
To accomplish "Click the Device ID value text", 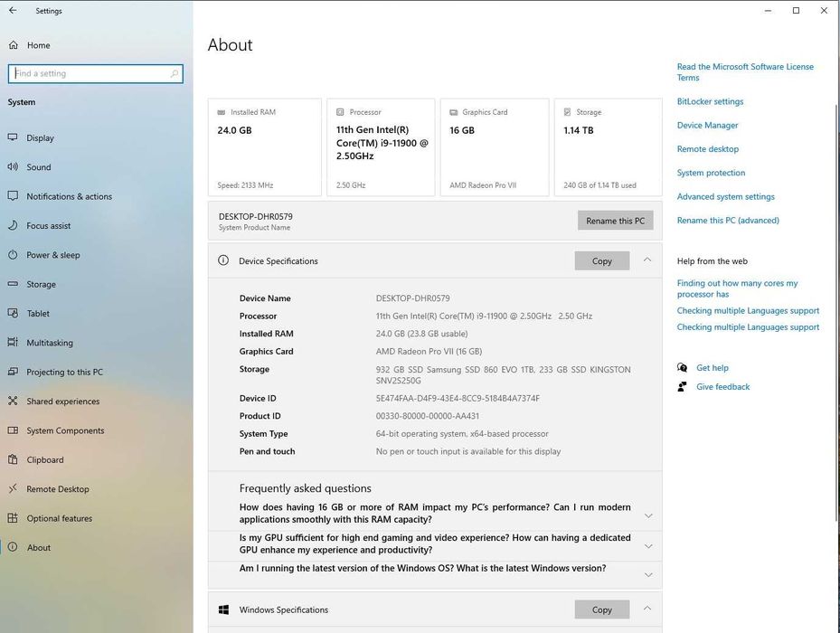I will [x=458, y=398].
